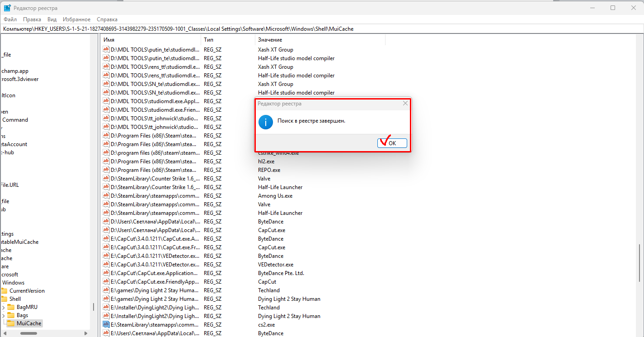Open the Избранное menu
The height and width of the screenshot is (337, 644).
pos(77,19)
